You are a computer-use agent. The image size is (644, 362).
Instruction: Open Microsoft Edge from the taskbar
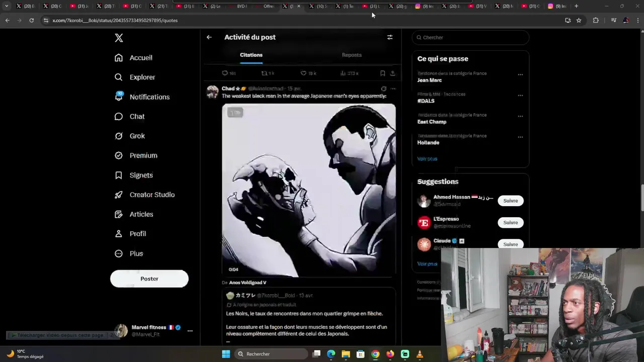[x=331, y=354]
